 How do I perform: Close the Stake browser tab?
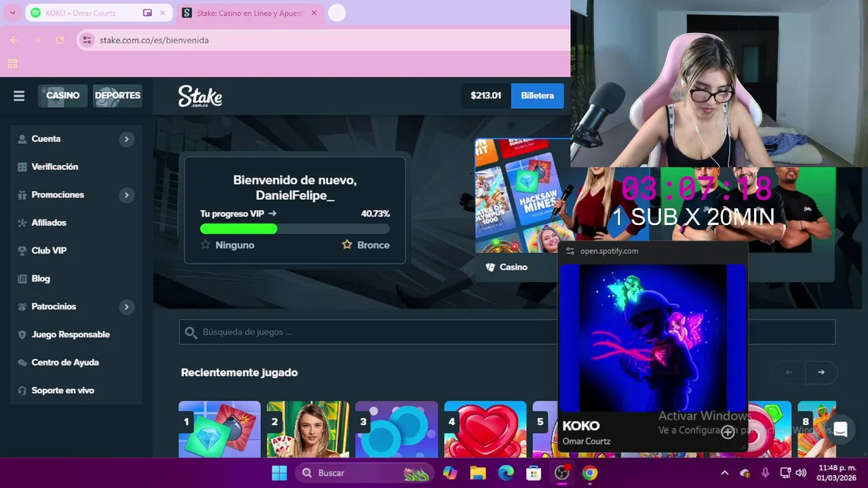click(314, 13)
